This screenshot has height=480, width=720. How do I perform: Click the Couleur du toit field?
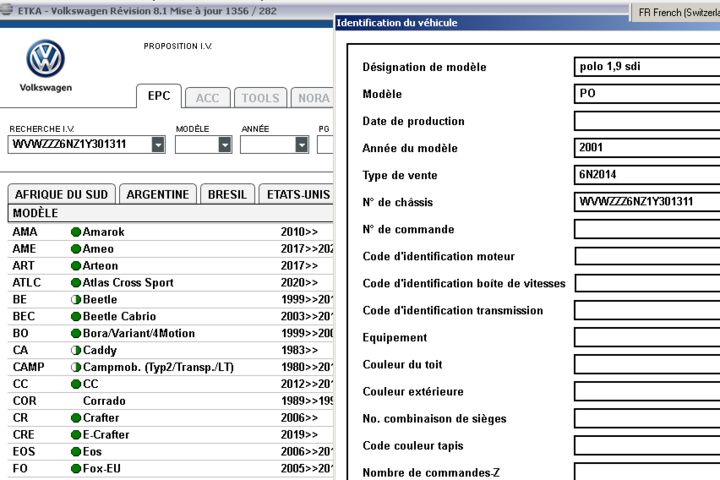point(647,365)
